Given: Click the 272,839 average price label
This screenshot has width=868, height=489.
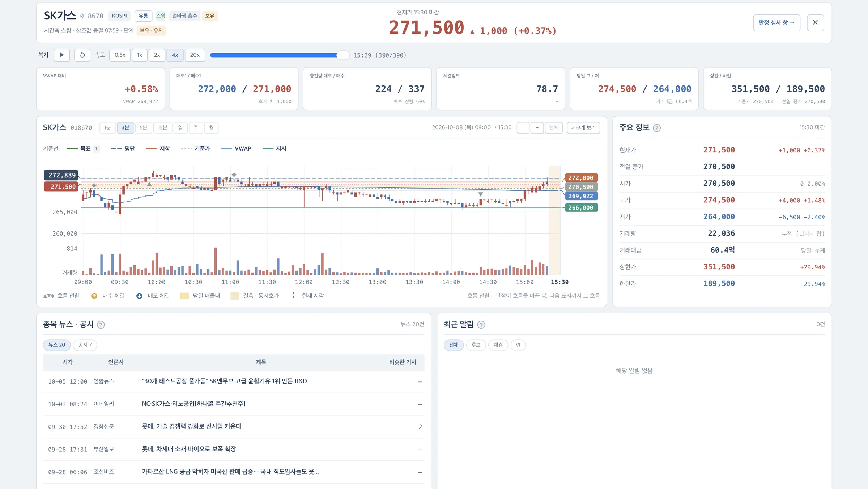Looking at the screenshot, I should (61, 175).
